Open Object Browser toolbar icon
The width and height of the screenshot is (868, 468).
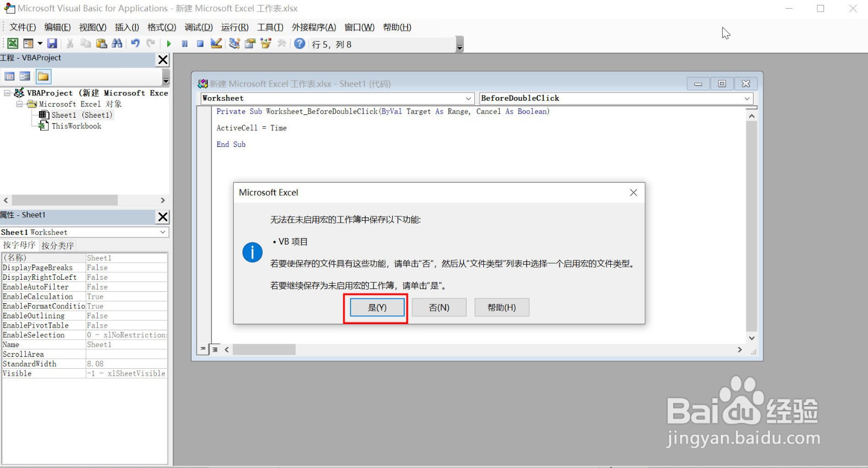(x=266, y=43)
